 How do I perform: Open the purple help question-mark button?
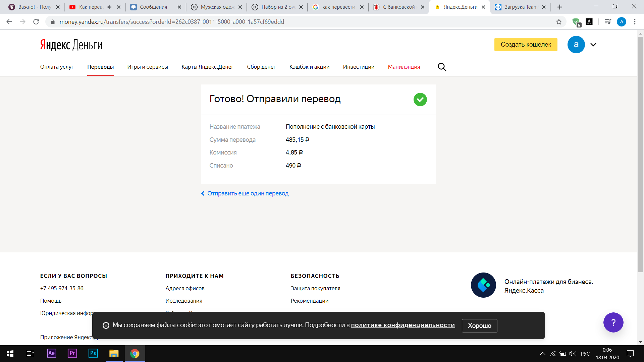click(x=613, y=322)
